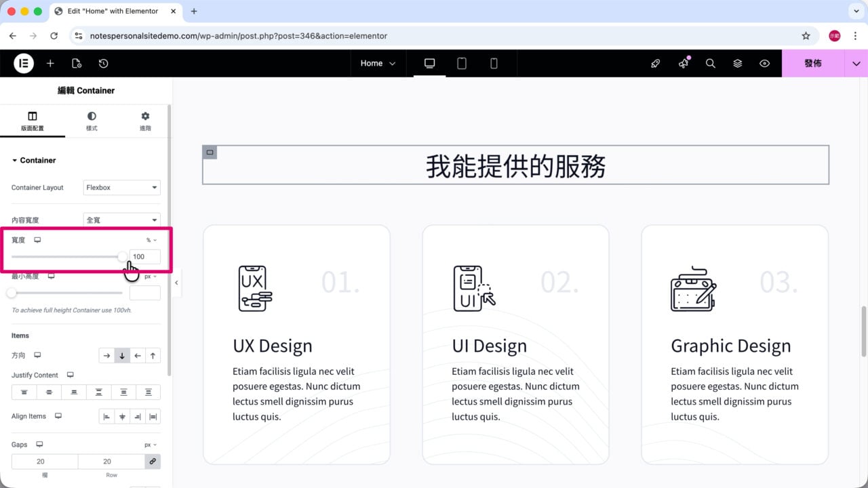Preview changes with the eye icon
This screenshot has width=868, height=488.
765,63
